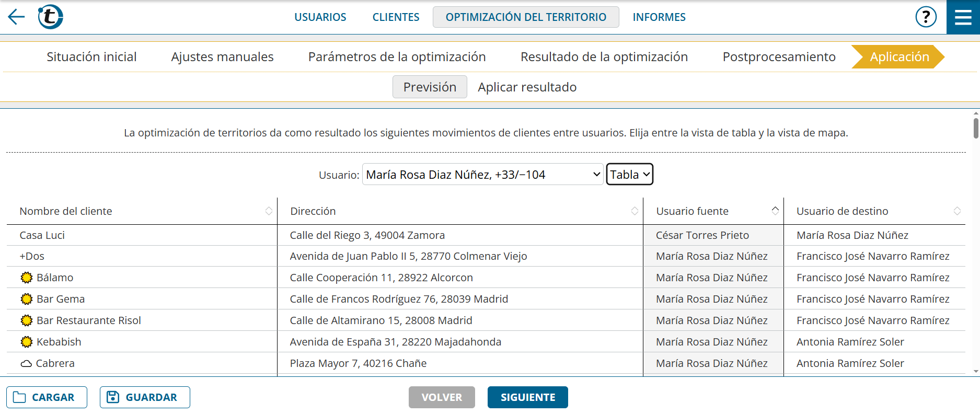Click the back arrow icon
Viewport: 980px width, 414px height.
16,17
